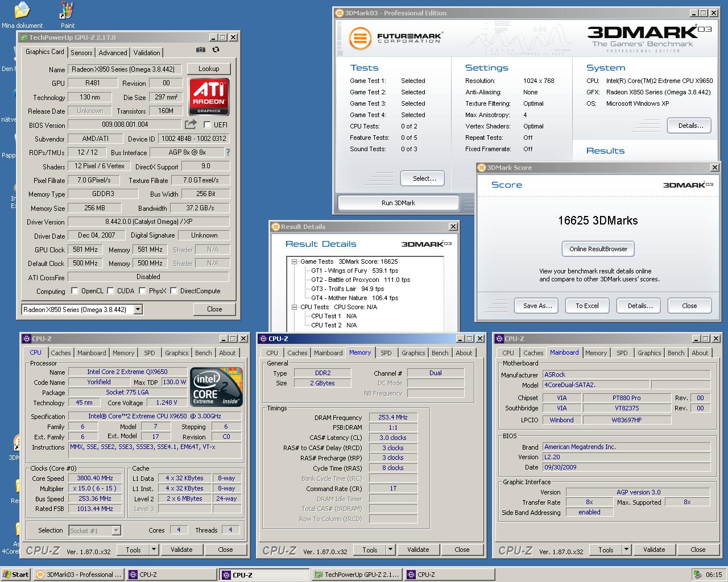
Task: Switch to Validation tab in GPU-Z
Action: [147, 52]
